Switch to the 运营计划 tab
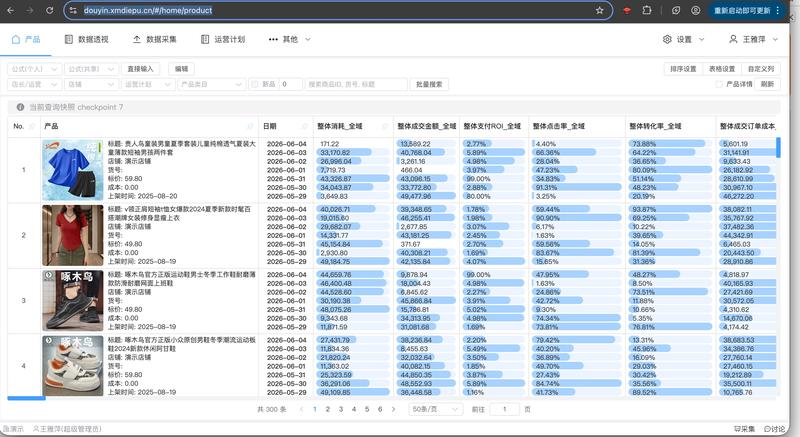 pos(223,39)
